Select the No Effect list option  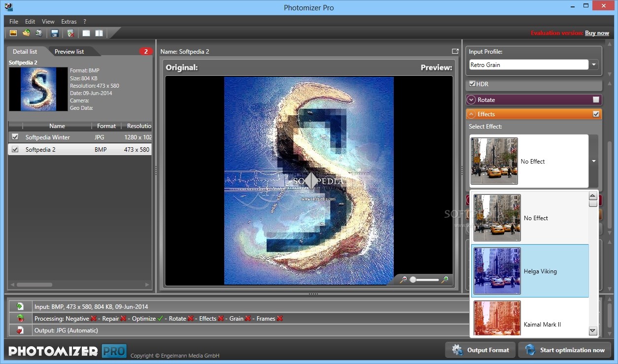[x=530, y=218]
